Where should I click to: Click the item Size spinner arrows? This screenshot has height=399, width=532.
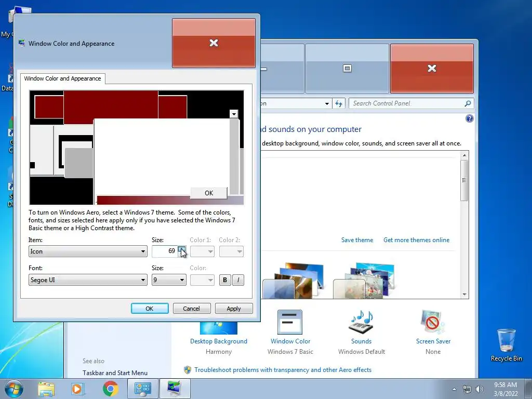(x=182, y=251)
